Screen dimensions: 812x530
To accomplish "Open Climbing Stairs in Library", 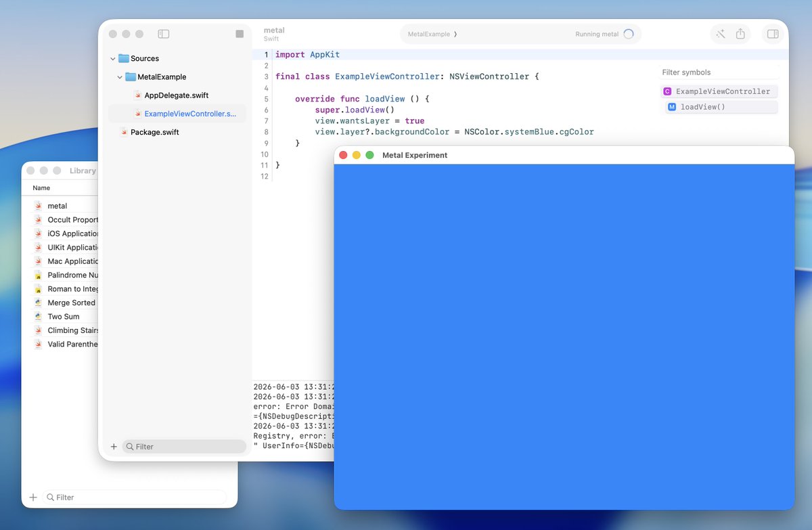I will click(73, 331).
